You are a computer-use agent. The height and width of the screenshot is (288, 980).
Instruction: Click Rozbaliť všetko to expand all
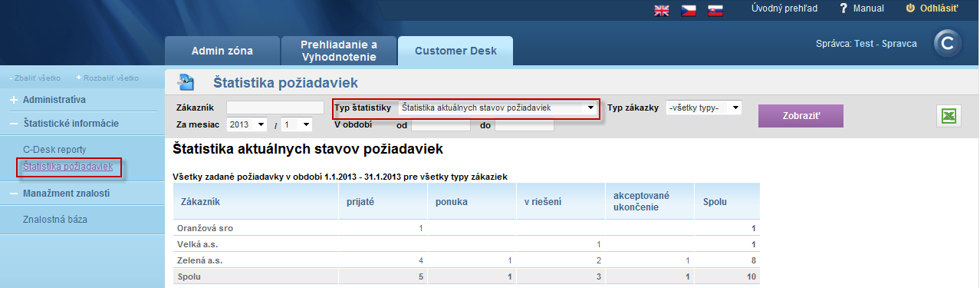[107, 78]
